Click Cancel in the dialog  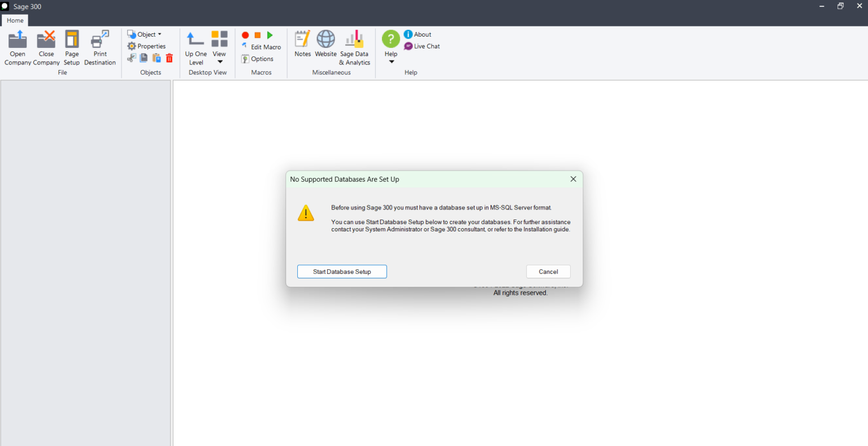click(548, 272)
